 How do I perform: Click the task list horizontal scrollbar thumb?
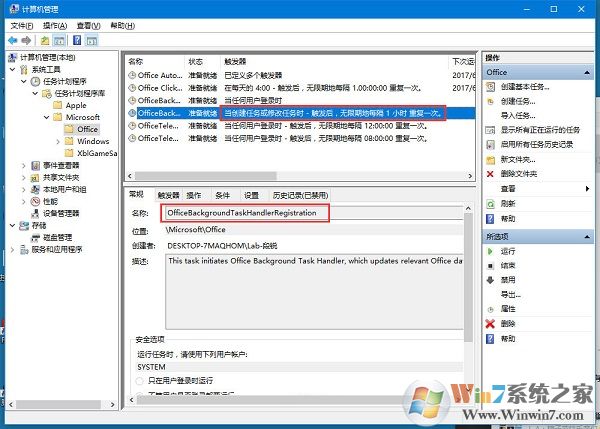(x=205, y=176)
